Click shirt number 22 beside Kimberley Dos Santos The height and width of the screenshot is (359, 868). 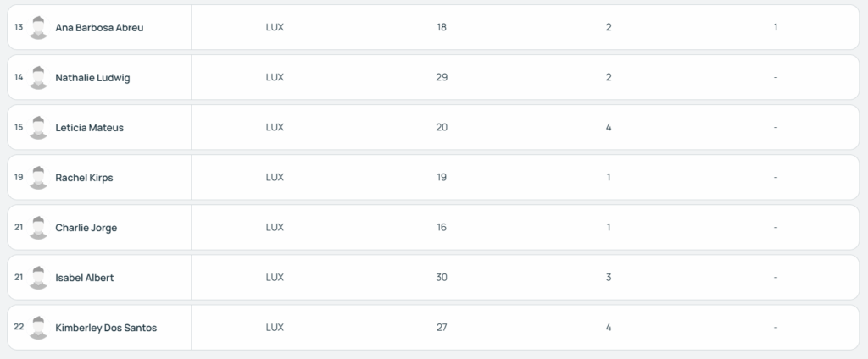point(19,327)
